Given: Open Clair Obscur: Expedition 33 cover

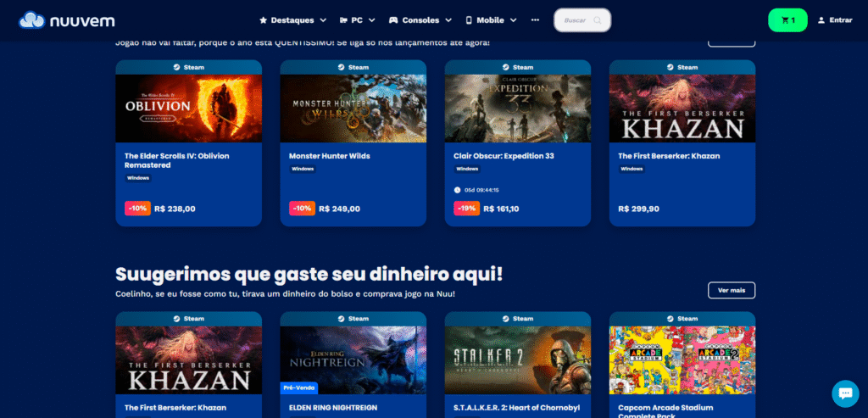Looking at the screenshot, I should pos(518,109).
